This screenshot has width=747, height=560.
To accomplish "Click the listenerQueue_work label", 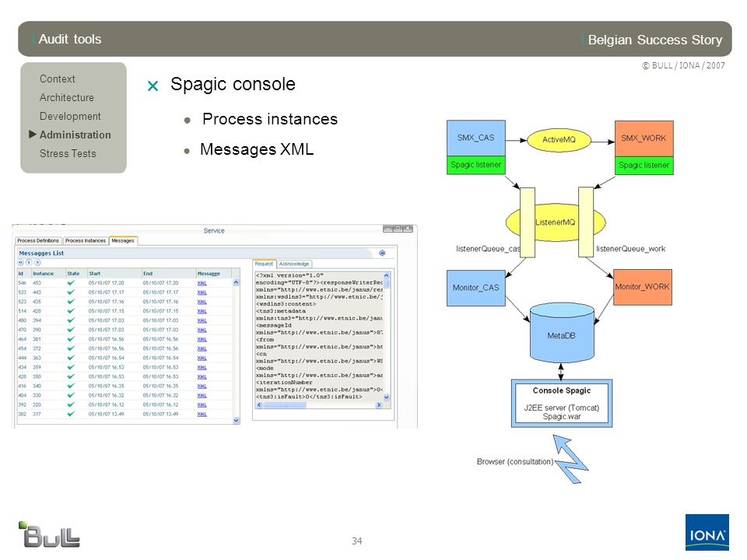I will coord(631,249).
